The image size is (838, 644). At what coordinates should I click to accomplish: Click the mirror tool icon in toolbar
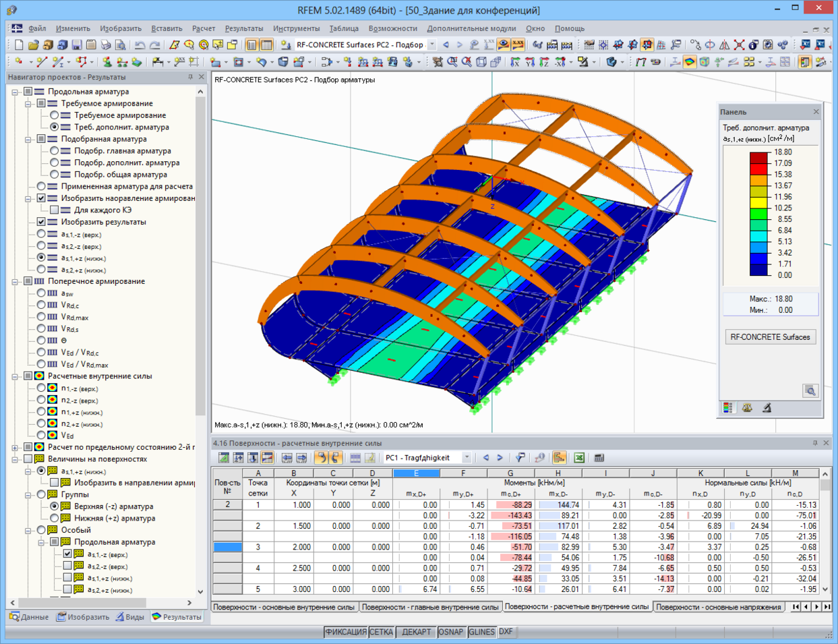pyautogui.click(x=724, y=45)
